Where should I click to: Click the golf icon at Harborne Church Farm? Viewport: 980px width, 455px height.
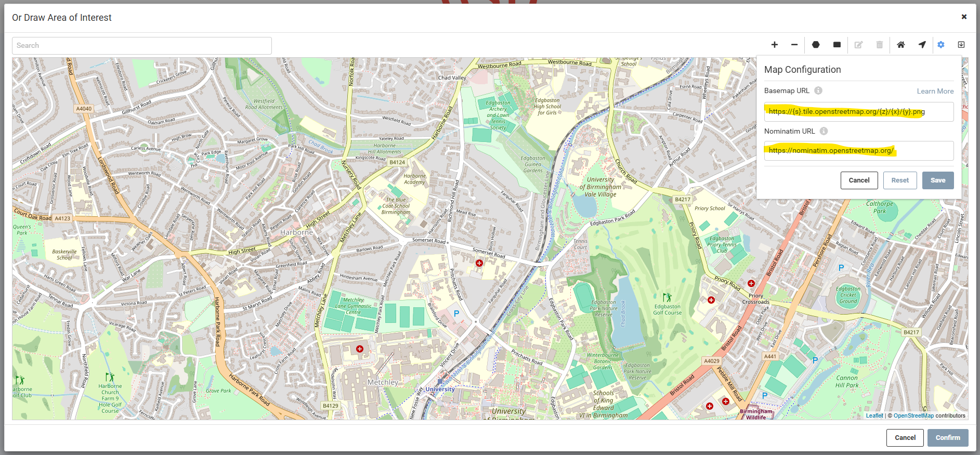click(109, 377)
